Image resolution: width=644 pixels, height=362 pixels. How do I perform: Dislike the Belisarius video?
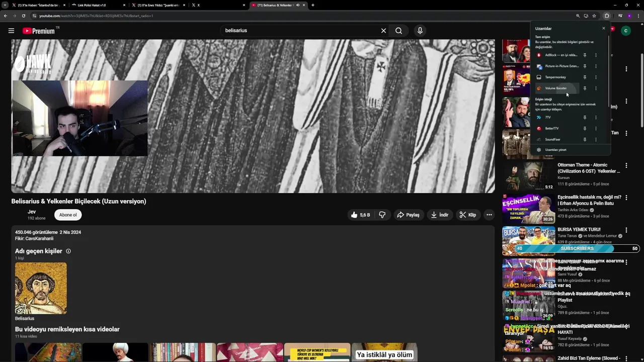coord(382,215)
